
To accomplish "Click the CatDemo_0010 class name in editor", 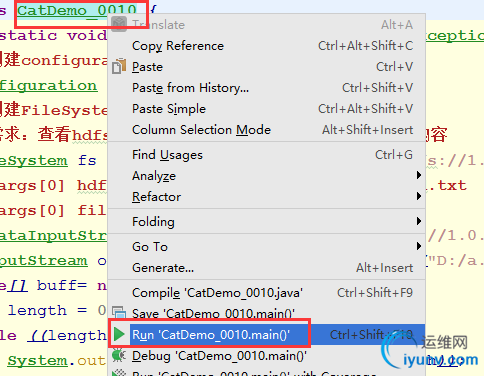I will 77,10.
